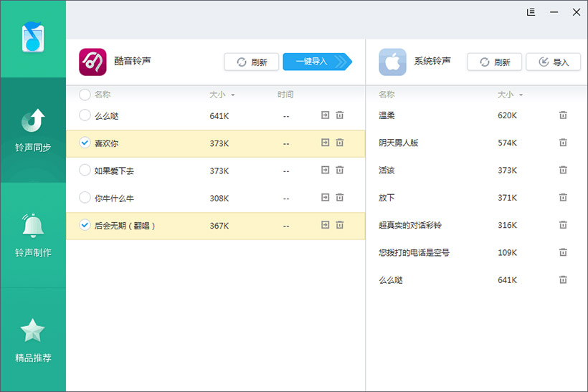Screen dimensions: 588x392
Task: Check the 如果爱下去 checkbox
Action: click(85, 171)
